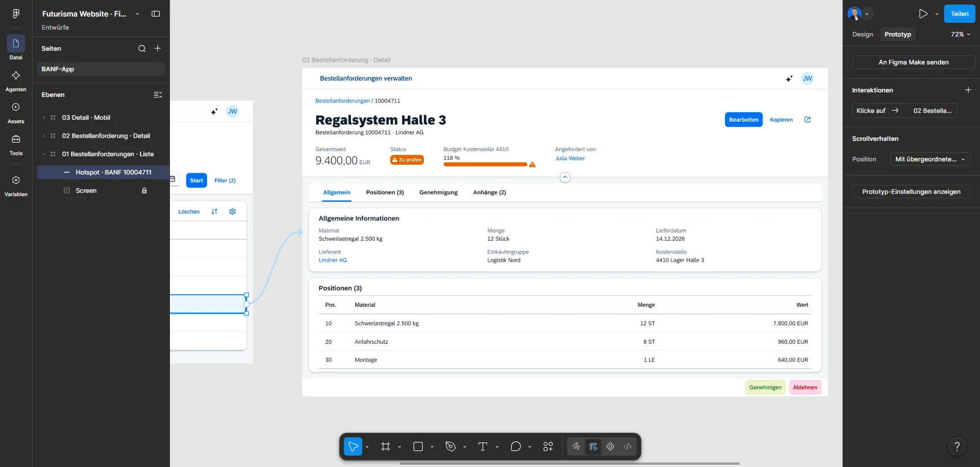Screen dimensions: 980x467
Task: Switch to the Design tab
Action: pos(862,34)
